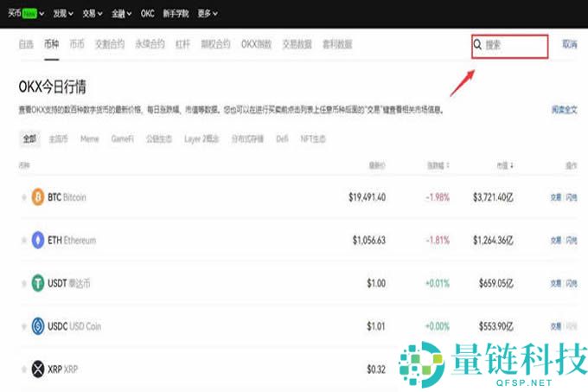
Task: Expand the 买币 dropdown in top bar
Action: (x=26, y=14)
